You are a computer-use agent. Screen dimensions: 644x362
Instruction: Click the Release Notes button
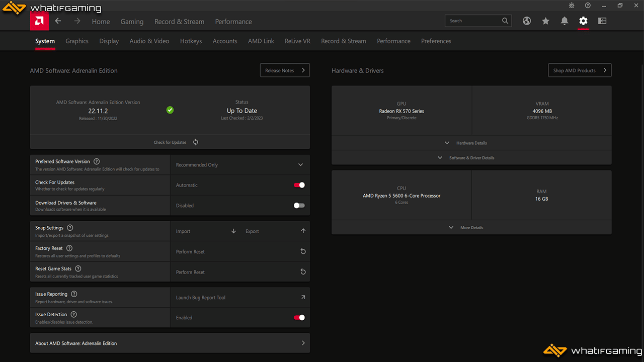pos(285,70)
